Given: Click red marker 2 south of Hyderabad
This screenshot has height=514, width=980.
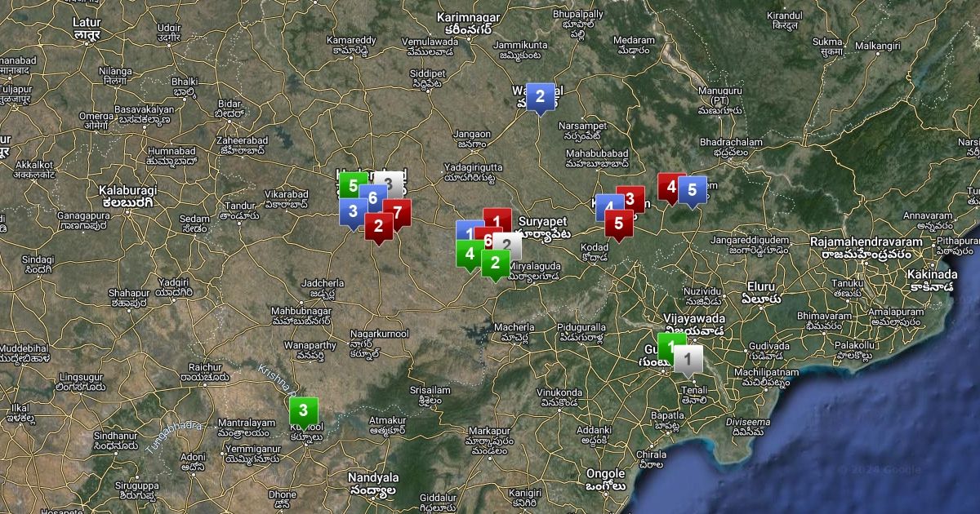Looking at the screenshot, I should click(x=379, y=226).
